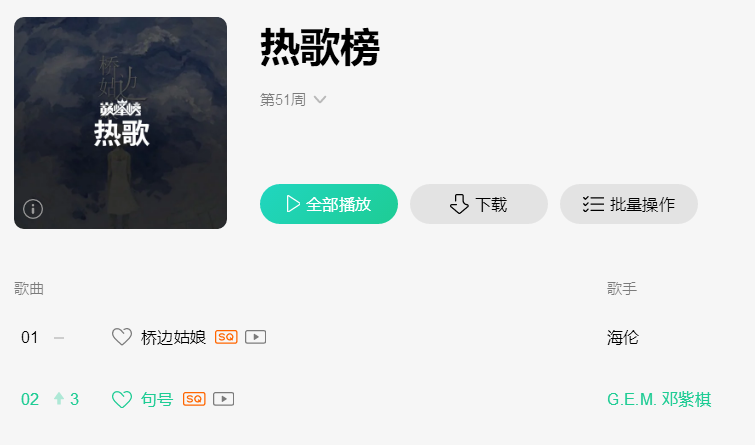Click the 歌手 column header
Image resolution: width=755 pixels, height=445 pixels.
pyautogui.click(x=622, y=288)
